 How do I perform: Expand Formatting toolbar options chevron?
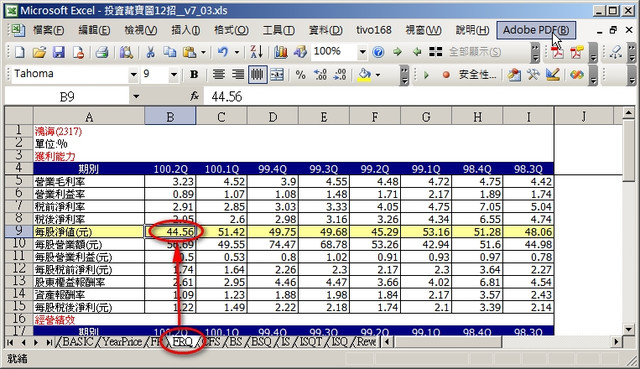click(404, 75)
